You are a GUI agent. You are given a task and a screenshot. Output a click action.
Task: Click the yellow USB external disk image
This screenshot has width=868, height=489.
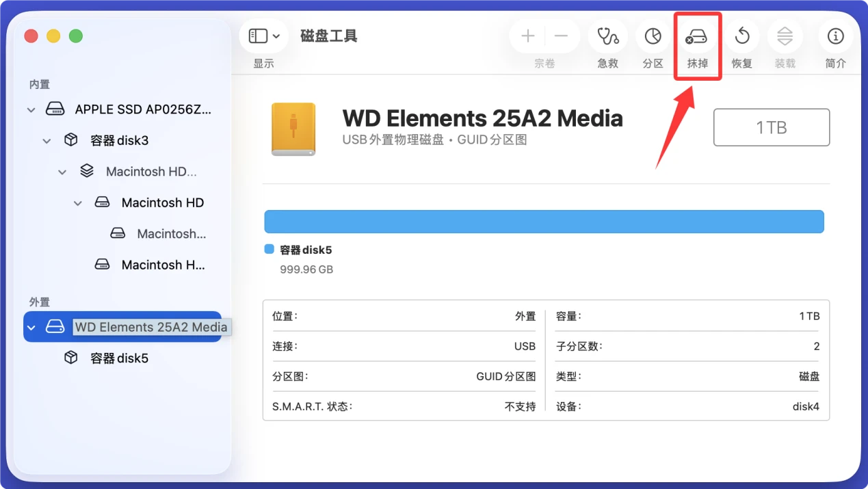(293, 129)
